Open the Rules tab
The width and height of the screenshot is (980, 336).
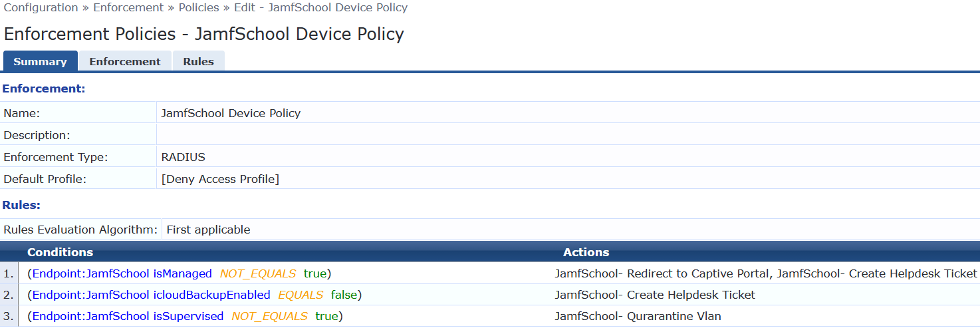(x=199, y=61)
